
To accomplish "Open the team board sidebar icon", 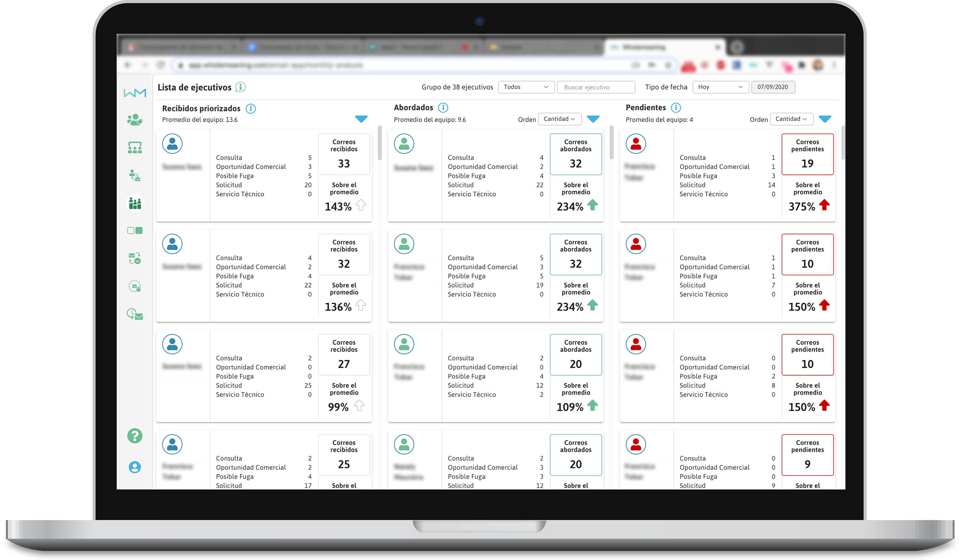I will [x=135, y=147].
